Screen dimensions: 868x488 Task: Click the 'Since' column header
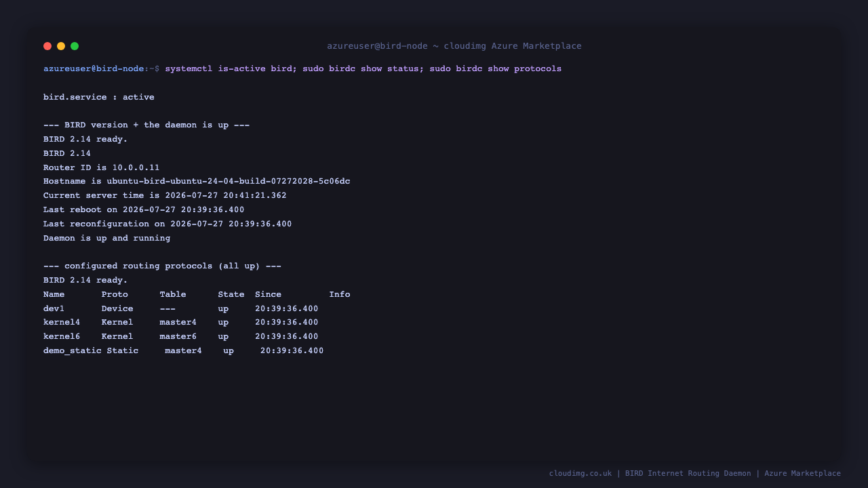[x=269, y=295]
